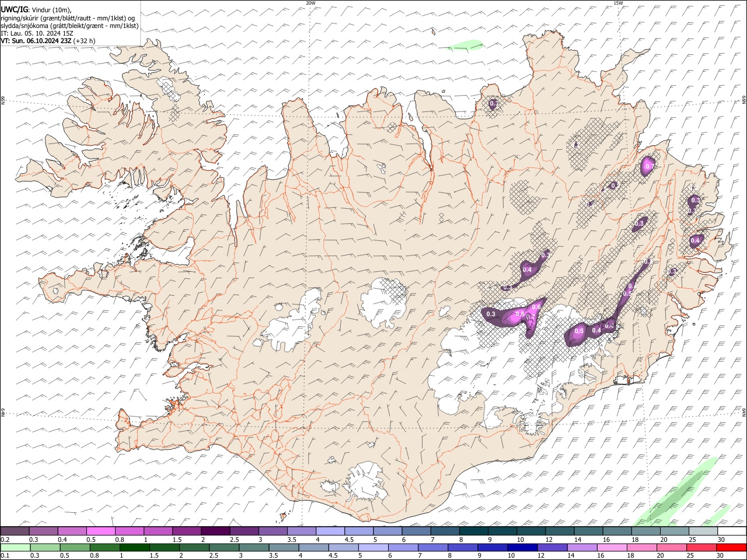
Task: Select lower legend dark blue swatch at 10
Action: click(522, 547)
